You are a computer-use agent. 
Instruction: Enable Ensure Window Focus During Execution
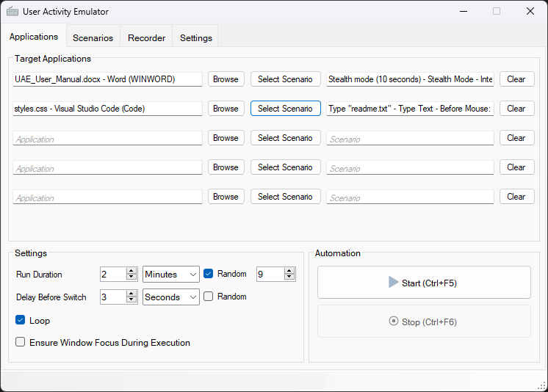(x=21, y=342)
